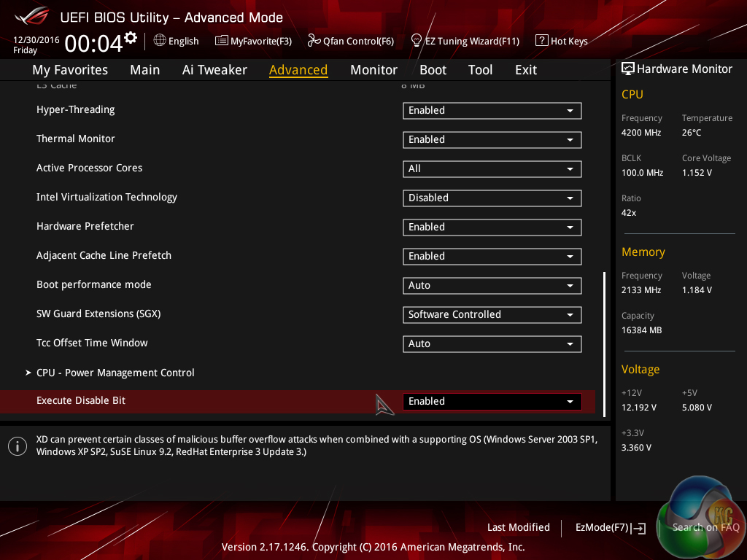Image resolution: width=747 pixels, height=560 pixels.
Task: Switch to EzMode(F7)
Action: (x=610, y=527)
